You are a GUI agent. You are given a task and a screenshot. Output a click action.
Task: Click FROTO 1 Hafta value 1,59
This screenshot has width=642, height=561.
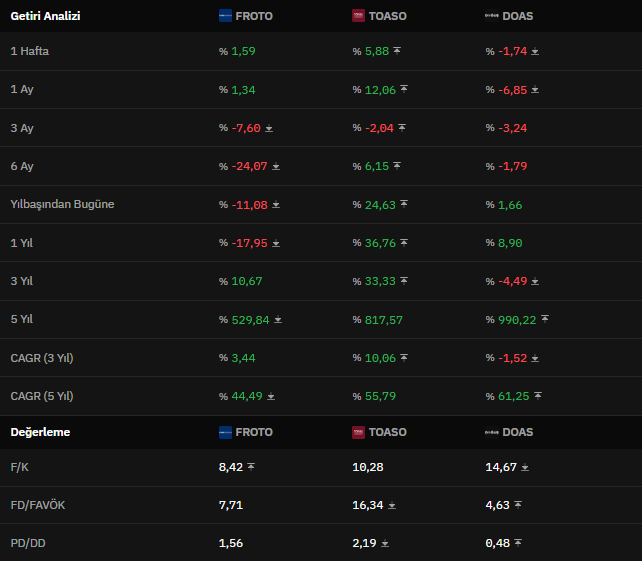[243, 51]
